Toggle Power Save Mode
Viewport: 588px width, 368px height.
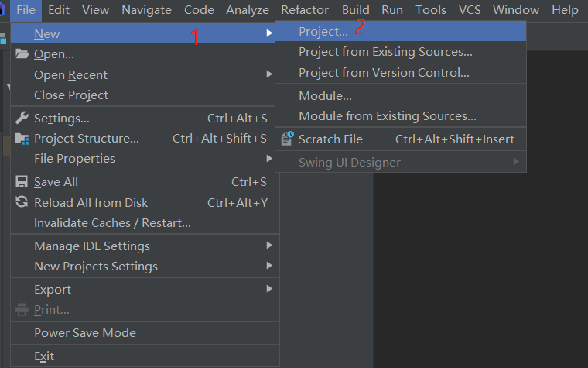85,333
